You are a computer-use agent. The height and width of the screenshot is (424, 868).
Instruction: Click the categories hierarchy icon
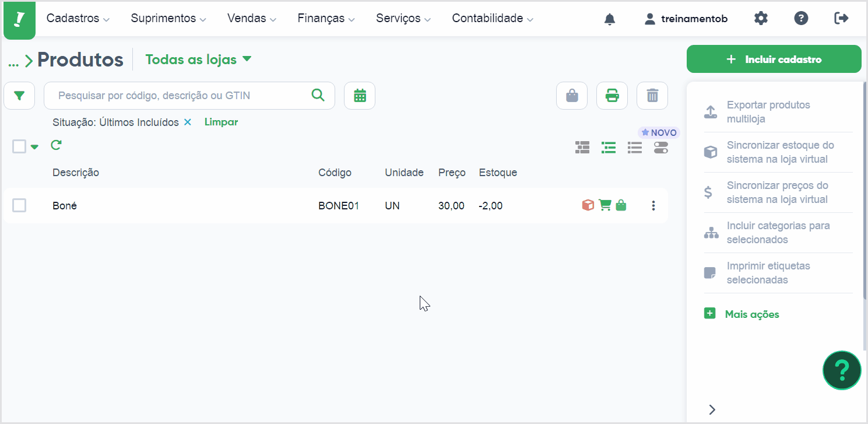click(711, 233)
